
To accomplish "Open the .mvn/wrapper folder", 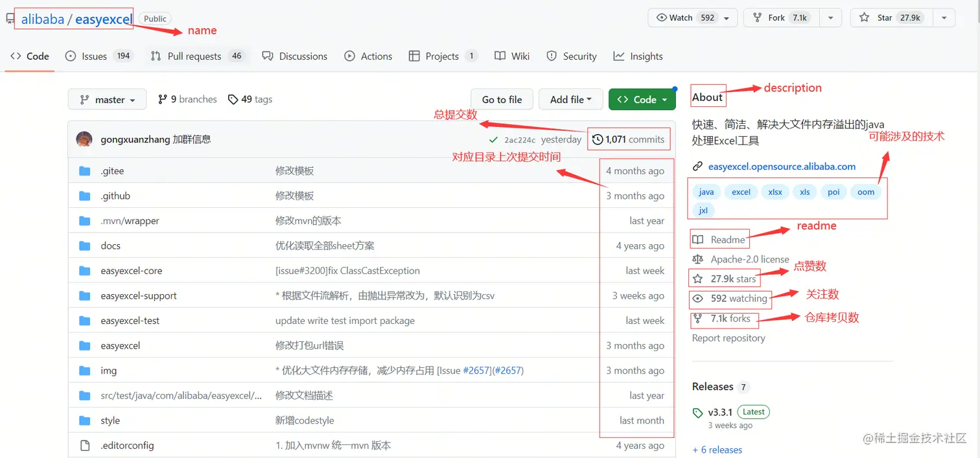I will point(130,221).
